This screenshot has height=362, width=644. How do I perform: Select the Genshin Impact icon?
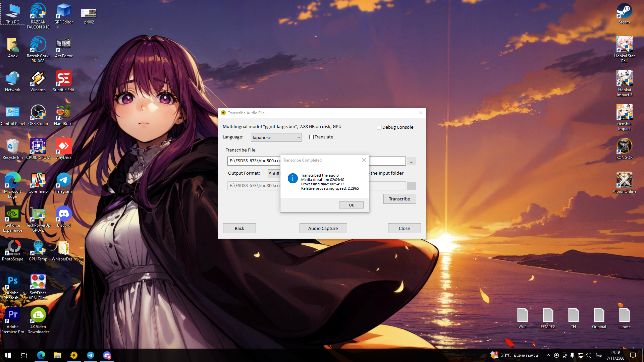click(624, 117)
